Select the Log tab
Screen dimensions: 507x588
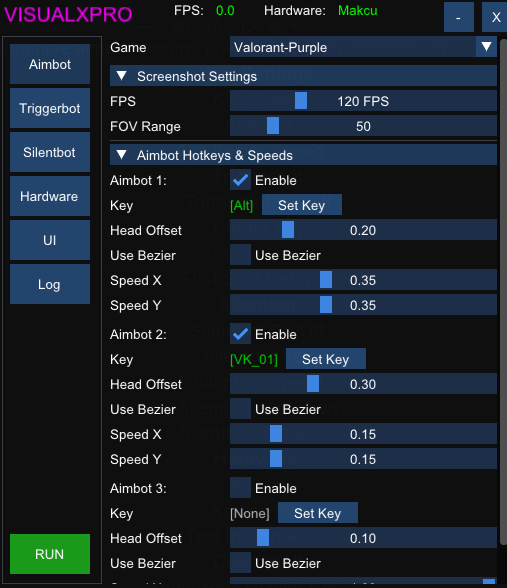point(50,284)
